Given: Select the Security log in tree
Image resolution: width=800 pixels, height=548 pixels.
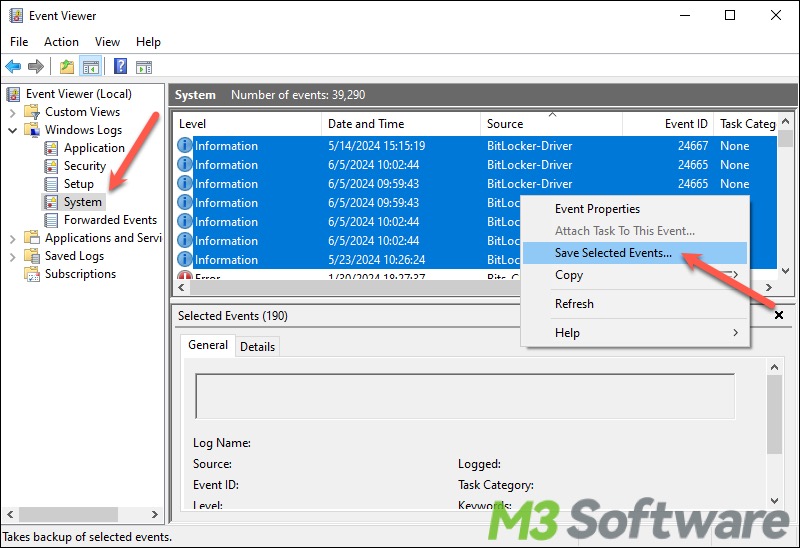Looking at the screenshot, I should (x=85, y=166).
